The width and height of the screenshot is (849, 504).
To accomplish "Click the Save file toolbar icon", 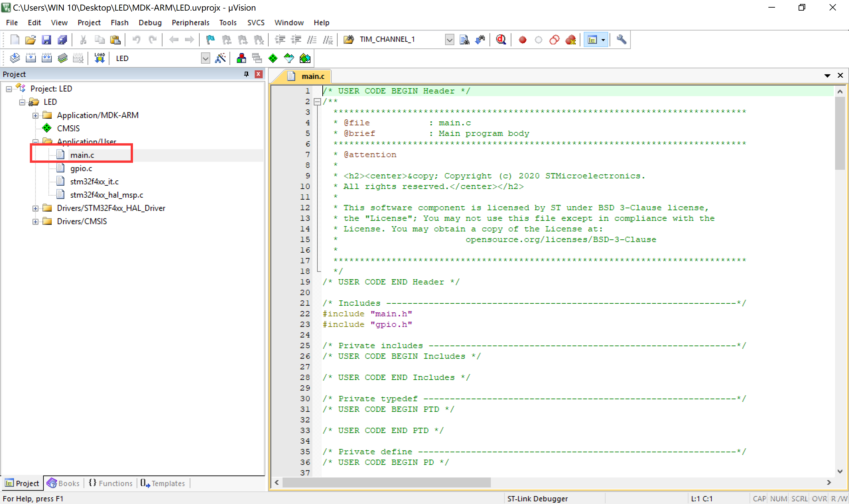I will pyautogui.click(x=46, y=40).
